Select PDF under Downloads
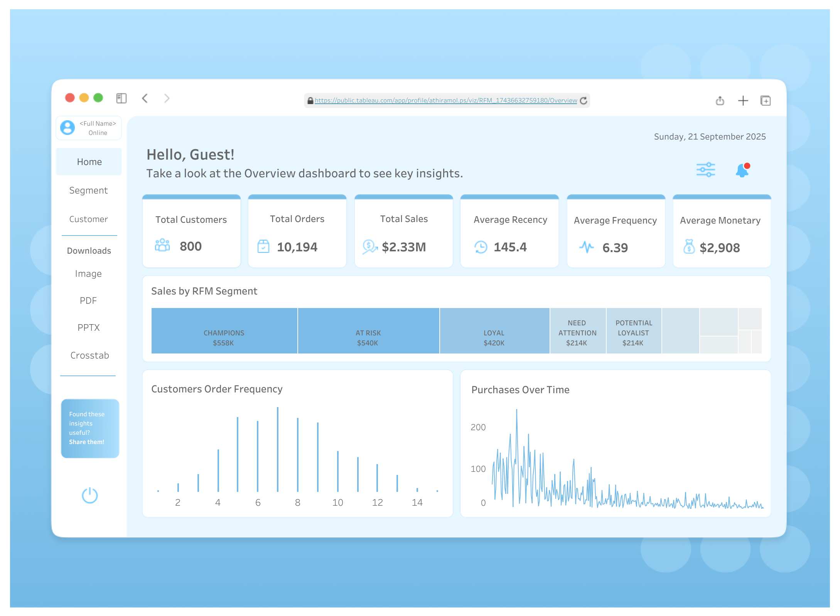Image resolution: width=840 pixels, height=616 pixels. (89, 300)
